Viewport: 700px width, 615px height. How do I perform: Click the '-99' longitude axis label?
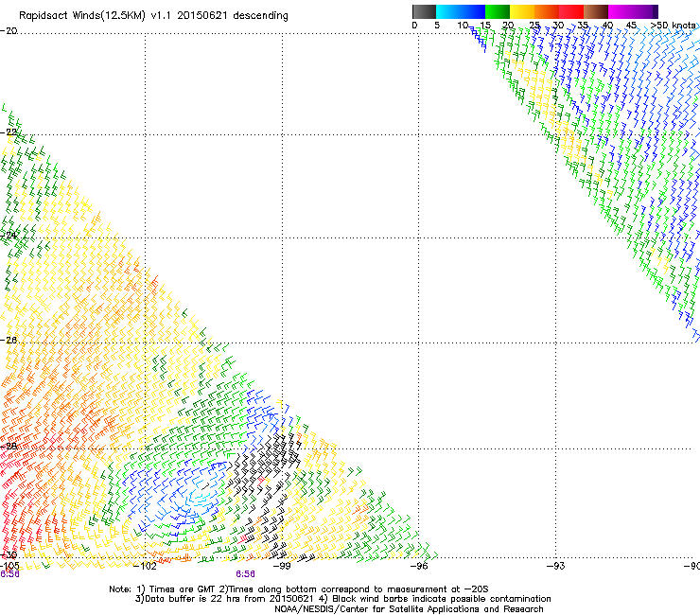coord(282,567)
